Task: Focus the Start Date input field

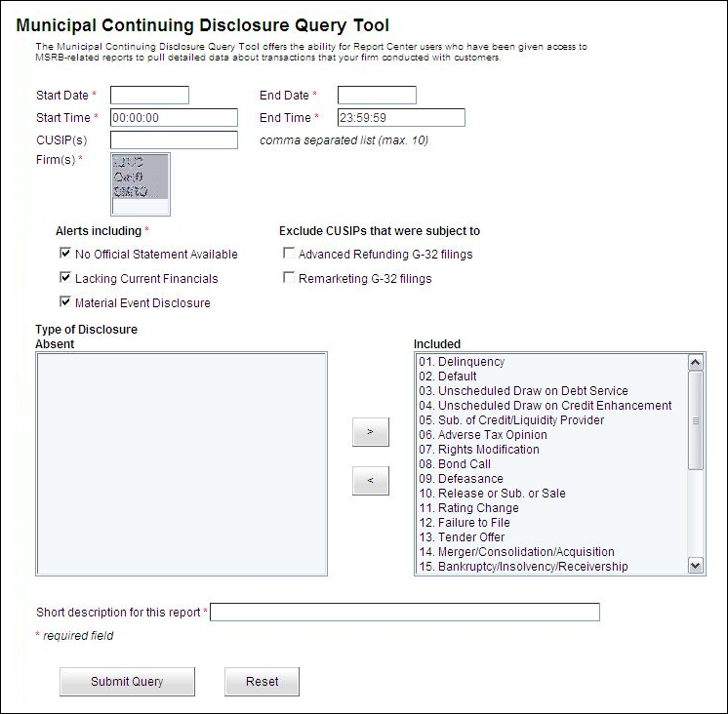Action: tap(149, 95)
